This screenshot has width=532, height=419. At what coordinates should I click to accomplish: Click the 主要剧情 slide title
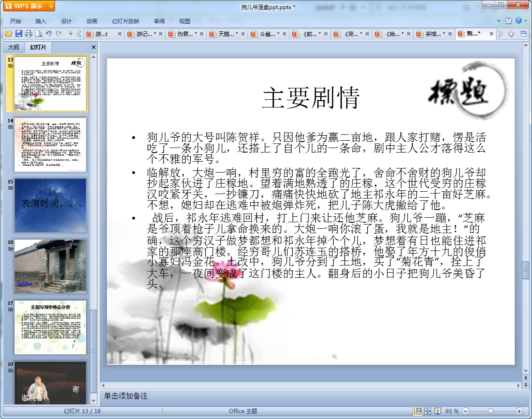coord(311,97)
